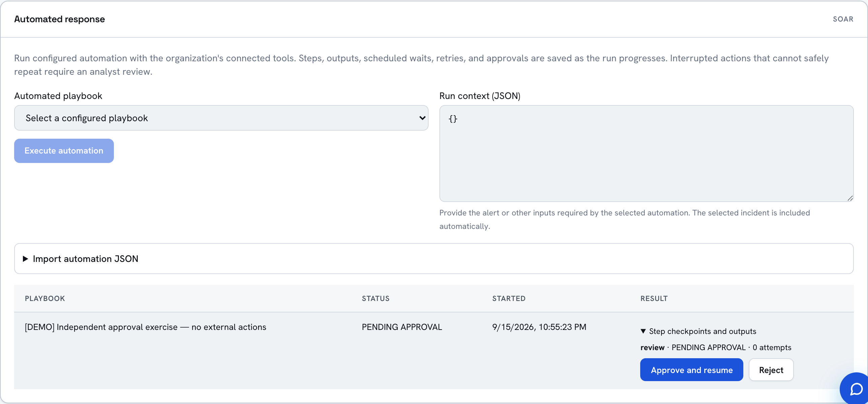Image resolution: width=868 pixels, height=404 pixels.
Task: Select the PENDING APPROVAL status cell
Action: (402, 327)
